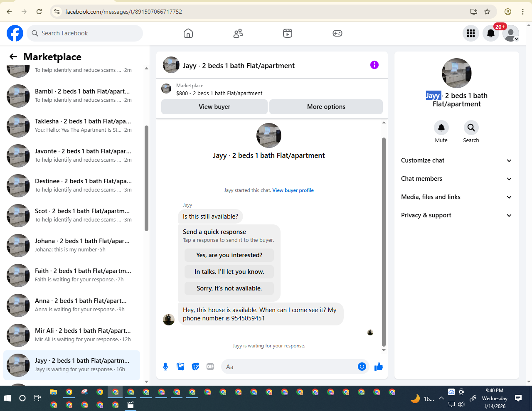Open conversation information purple icon
Screen dimensions: 532x411
(x=374, y=65)
